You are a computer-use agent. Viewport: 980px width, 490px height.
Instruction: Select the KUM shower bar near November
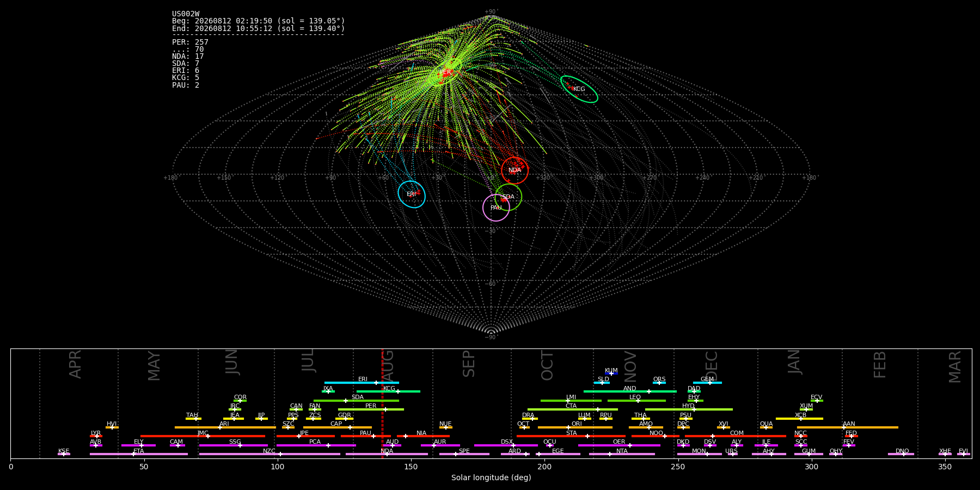pos(611,373)
